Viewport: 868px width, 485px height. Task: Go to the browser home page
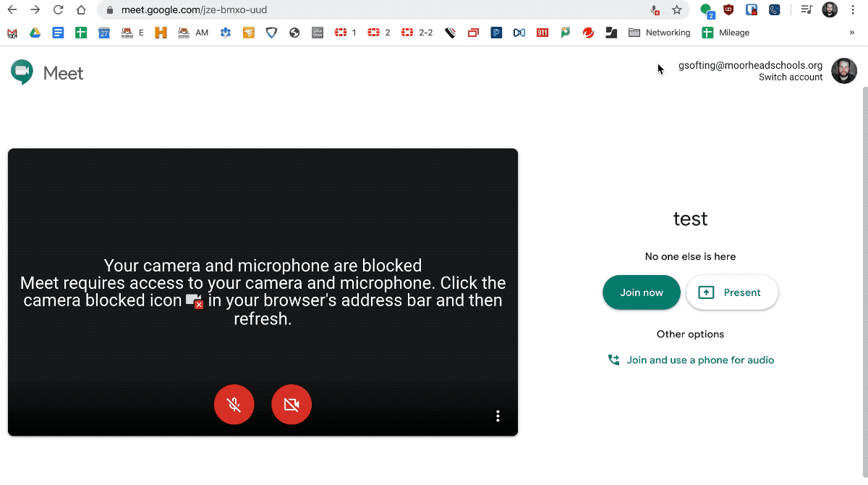[x=82, y=10]
